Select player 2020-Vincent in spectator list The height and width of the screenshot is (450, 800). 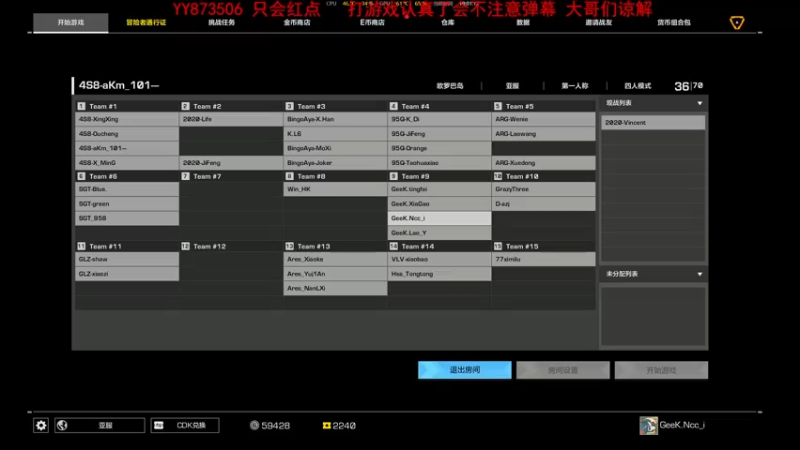[653, 122]
